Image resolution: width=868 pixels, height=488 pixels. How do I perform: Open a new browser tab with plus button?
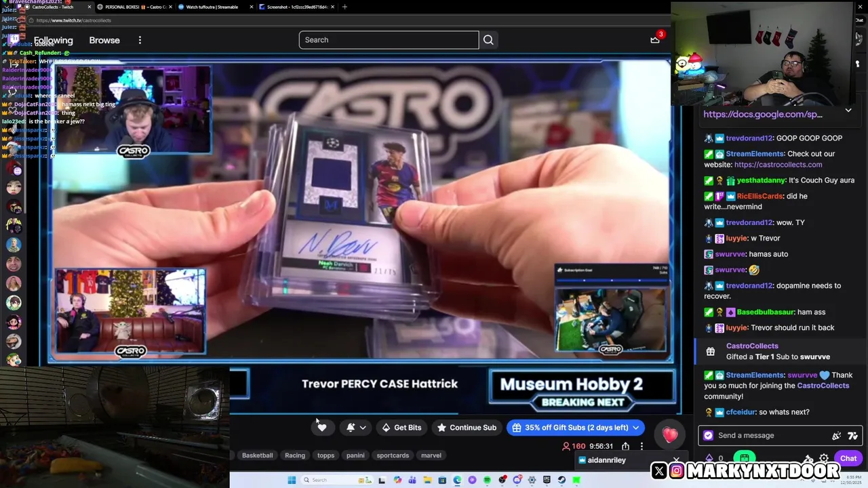pos(344,7)
